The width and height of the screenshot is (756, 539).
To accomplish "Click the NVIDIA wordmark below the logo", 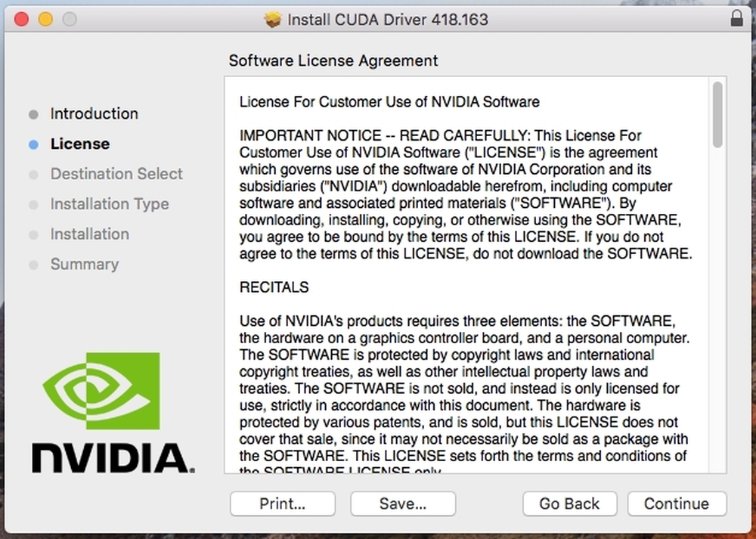I will coord(113,458).
